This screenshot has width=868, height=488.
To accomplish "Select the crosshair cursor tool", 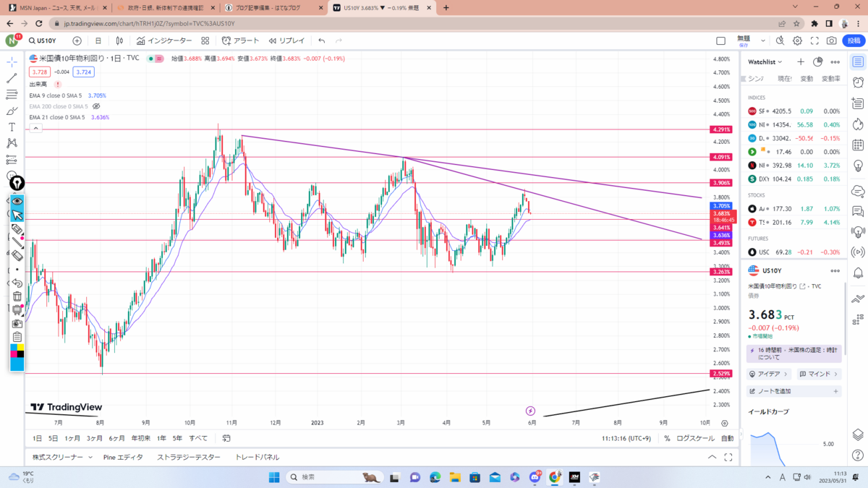I will tap(12, 62).
